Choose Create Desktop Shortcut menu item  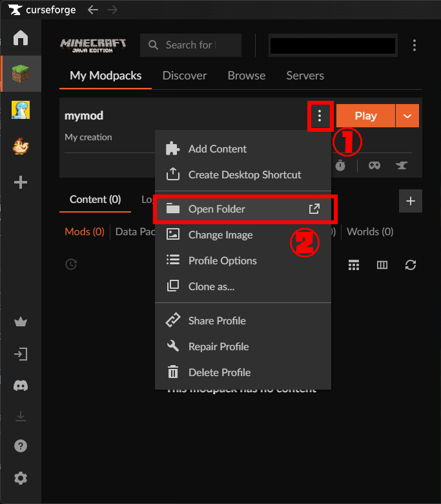[243, 175]
